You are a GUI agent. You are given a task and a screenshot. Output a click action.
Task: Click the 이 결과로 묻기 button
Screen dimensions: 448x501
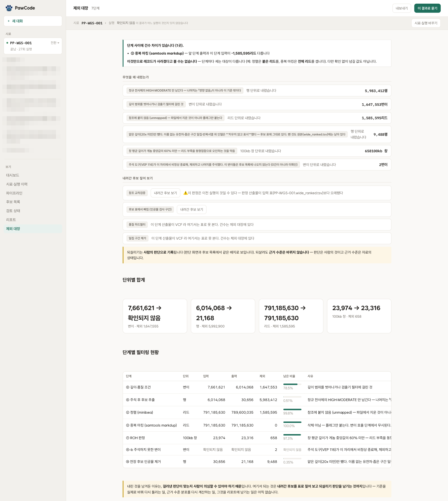(427, 8)
